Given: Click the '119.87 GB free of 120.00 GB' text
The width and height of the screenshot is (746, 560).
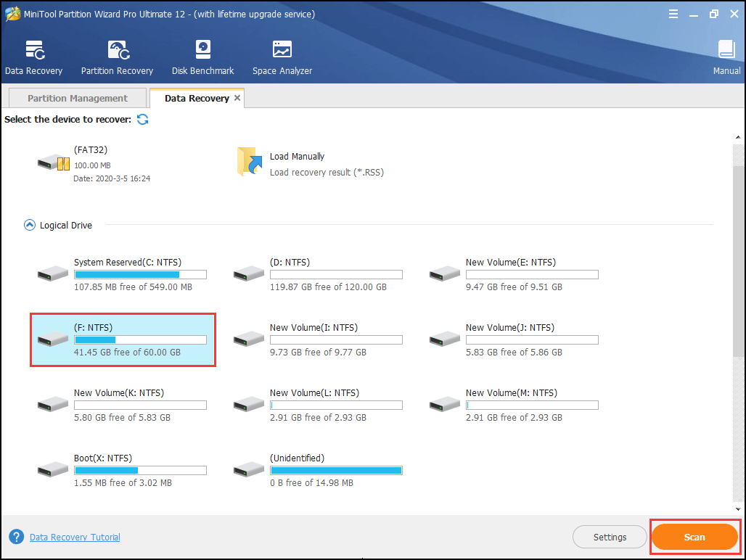Looking at the screenshot, I should pyautogui.click(x=328, y=287).
